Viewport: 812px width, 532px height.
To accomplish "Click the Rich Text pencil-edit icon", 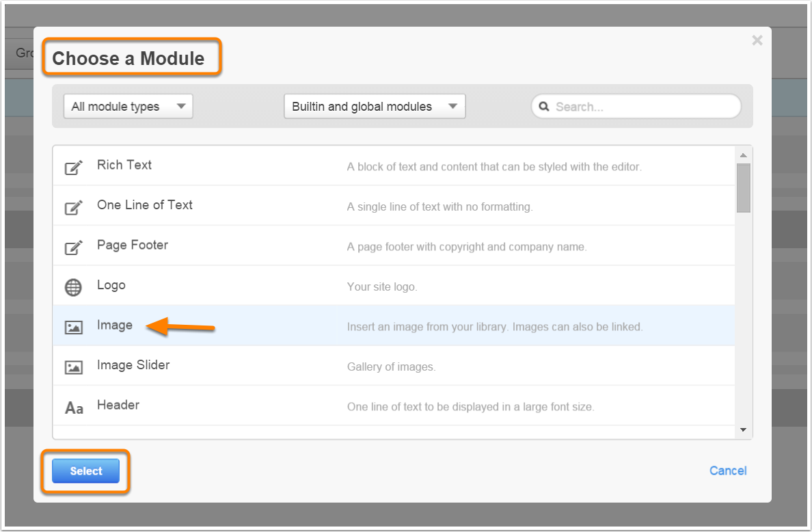I will 74,167.
